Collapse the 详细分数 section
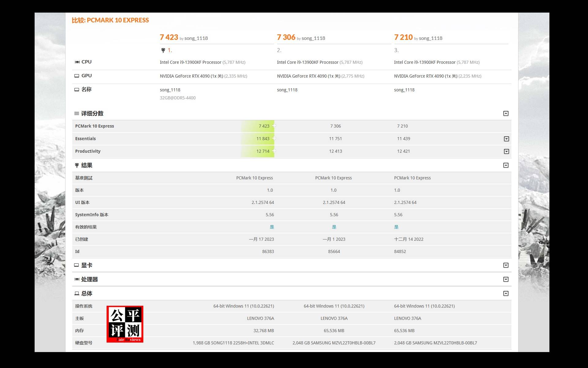The image size is (588, 368). pos(506,113)
